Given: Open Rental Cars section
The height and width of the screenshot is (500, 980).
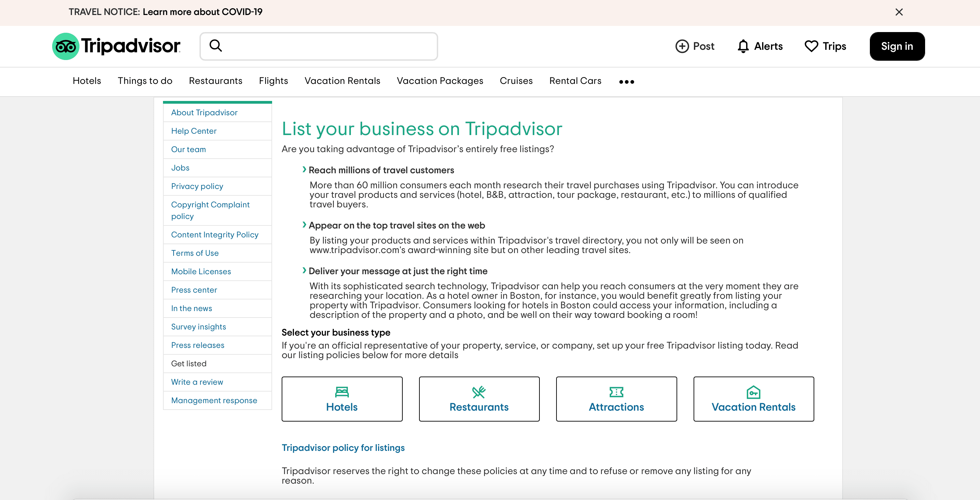Looking at the screenshot, I should click(575, 81).
